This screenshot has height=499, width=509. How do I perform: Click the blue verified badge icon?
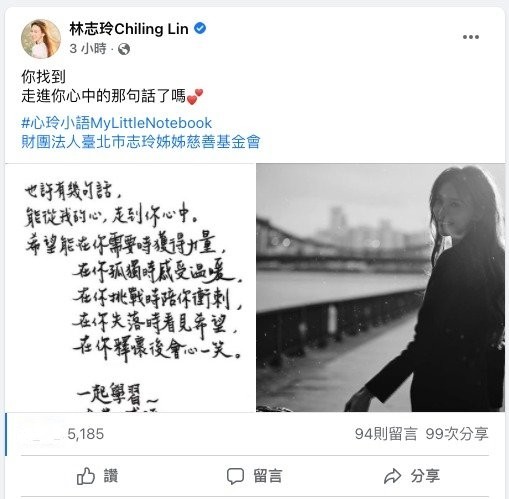tap(200, 29)
